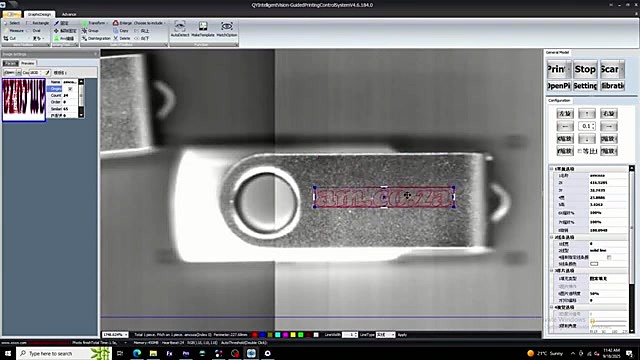Screen dimensions: 640x360
Task: Select the magenta color swatch
Action: click(x=285, y=335)
